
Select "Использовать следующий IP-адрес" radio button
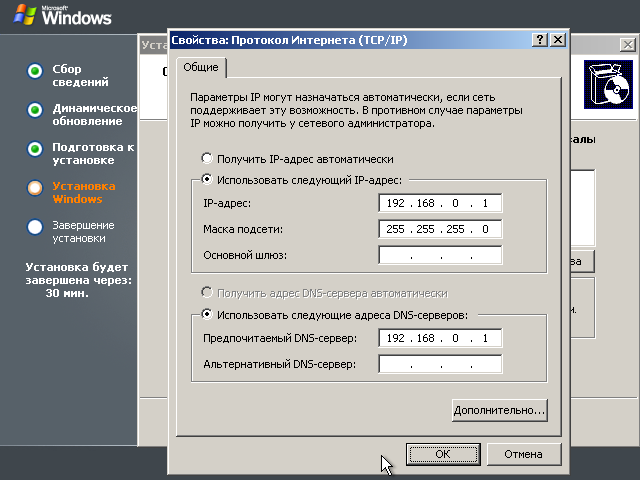207,180
